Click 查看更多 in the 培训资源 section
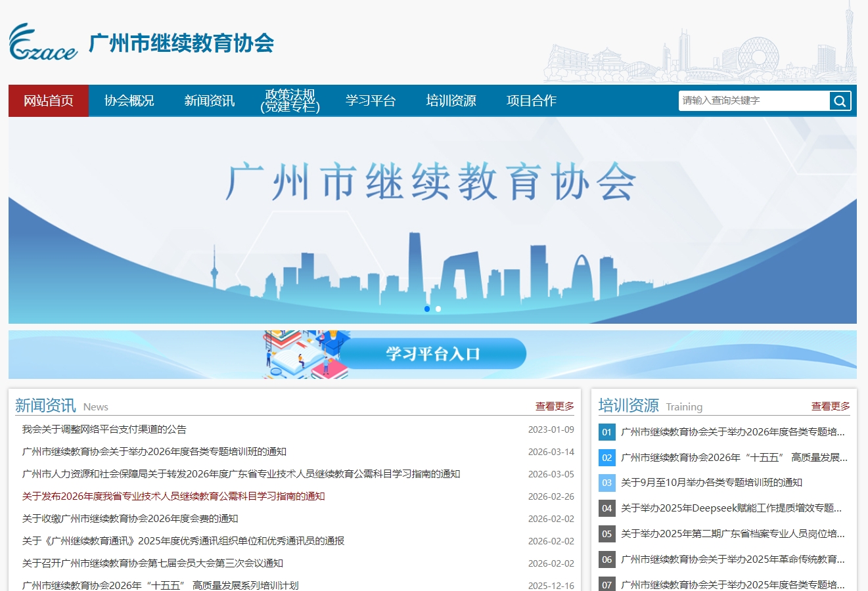868x591 pixels. (x=831, y=406)
